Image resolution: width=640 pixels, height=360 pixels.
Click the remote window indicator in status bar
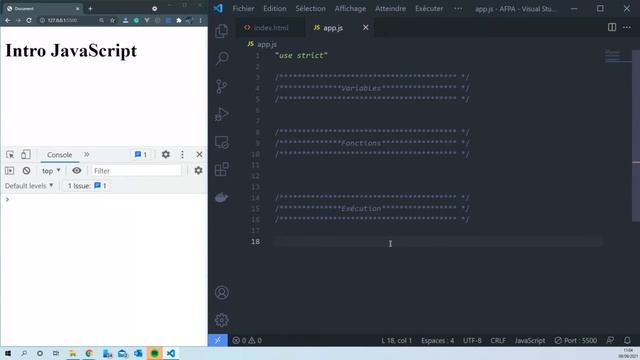tap(218, 340)
